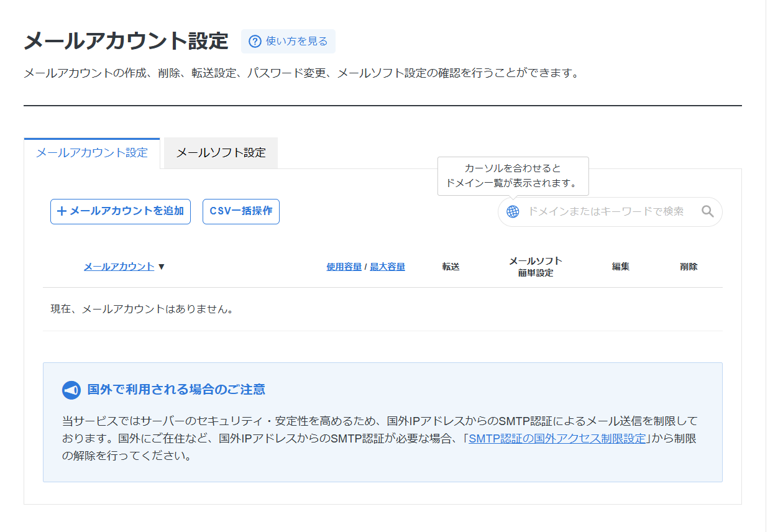Click the 削除 column header text

pos(689,267)
